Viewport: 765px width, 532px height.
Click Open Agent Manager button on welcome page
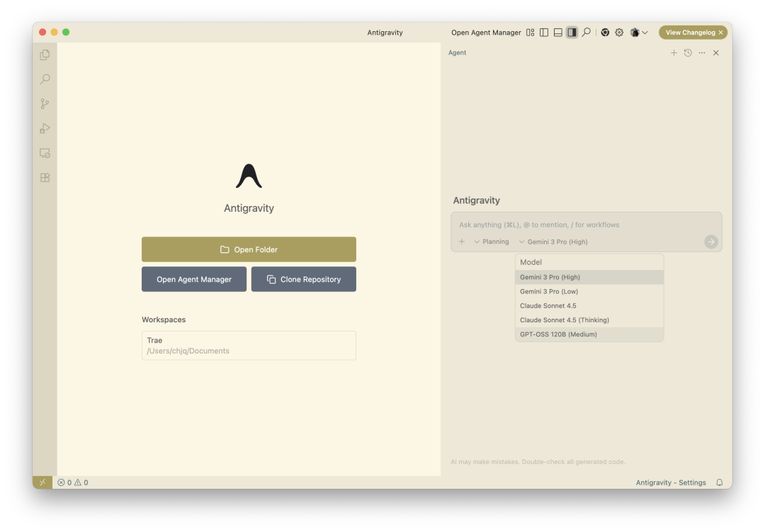[194, 279]
